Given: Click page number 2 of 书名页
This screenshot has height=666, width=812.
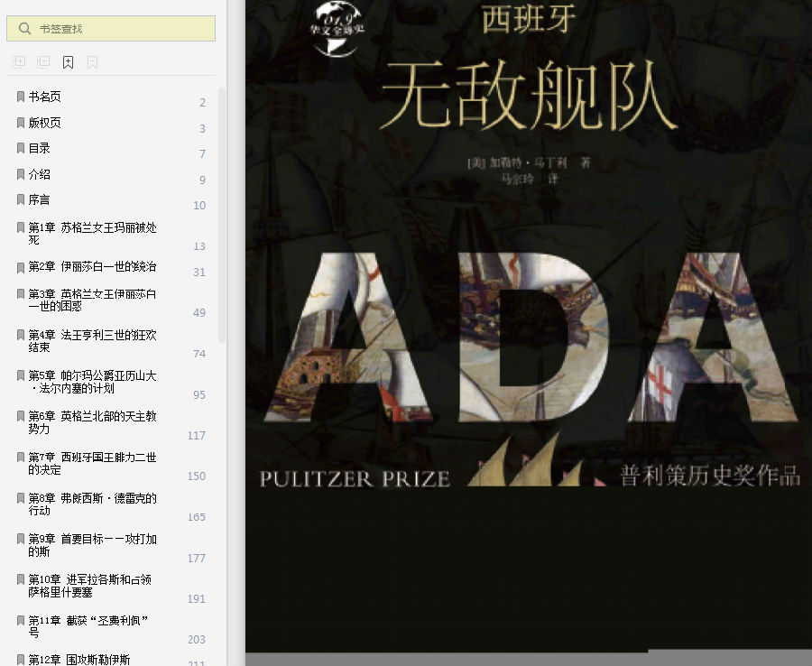Looking at the screenshot, I should 202,103.
